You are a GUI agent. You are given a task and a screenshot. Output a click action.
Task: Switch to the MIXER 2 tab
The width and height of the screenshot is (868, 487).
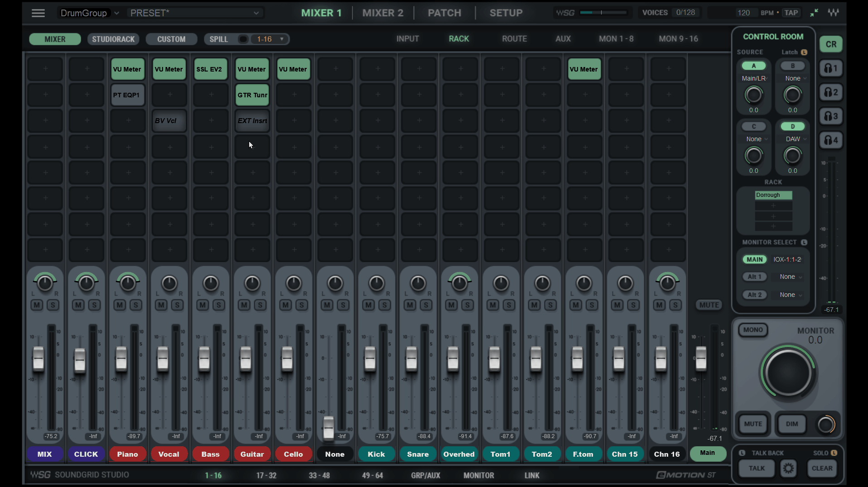[x=382, y=13]
